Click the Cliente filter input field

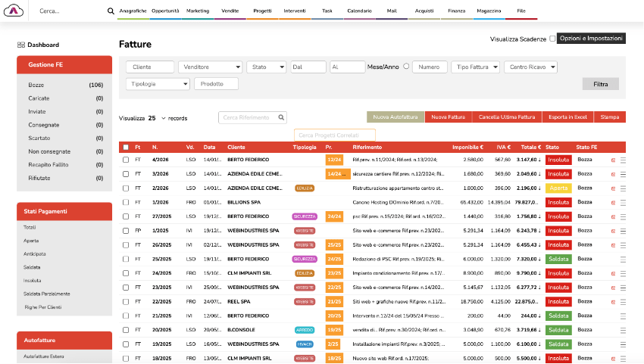click(x=149, y=67)
